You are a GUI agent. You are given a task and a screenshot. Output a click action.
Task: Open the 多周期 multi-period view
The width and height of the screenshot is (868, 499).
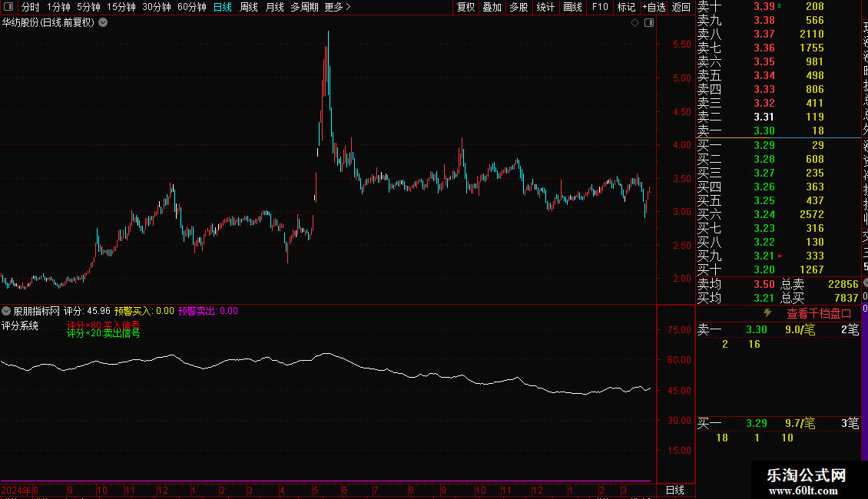click(304, 7)
